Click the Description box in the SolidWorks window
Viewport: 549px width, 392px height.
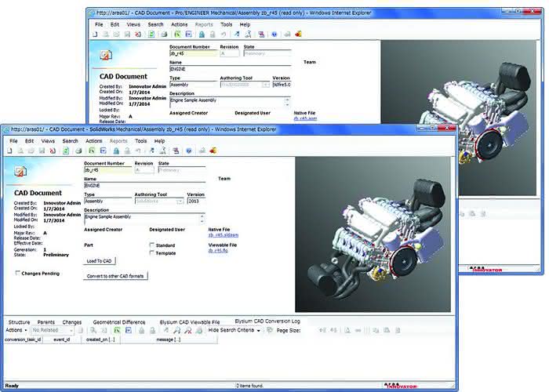coord(144,219)
